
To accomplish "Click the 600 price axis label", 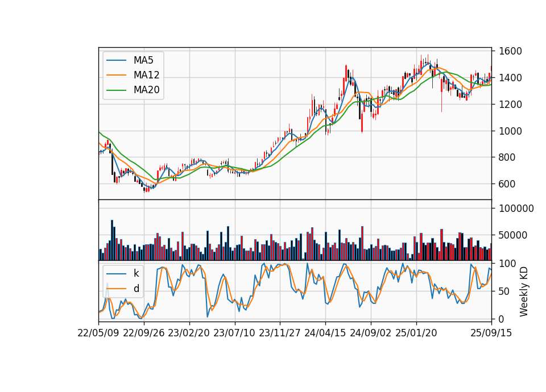I will pos(507,184).
